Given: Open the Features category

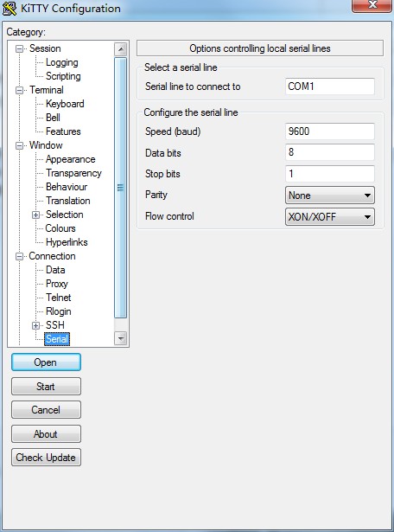Looking at the screenshot, I should (63, 131).
